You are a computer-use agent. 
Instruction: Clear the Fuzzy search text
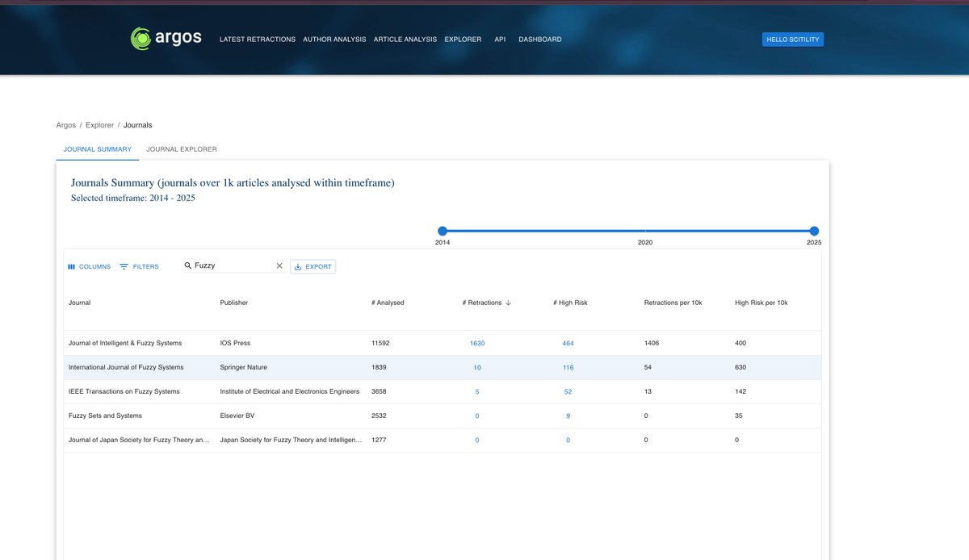click(279, 265)
